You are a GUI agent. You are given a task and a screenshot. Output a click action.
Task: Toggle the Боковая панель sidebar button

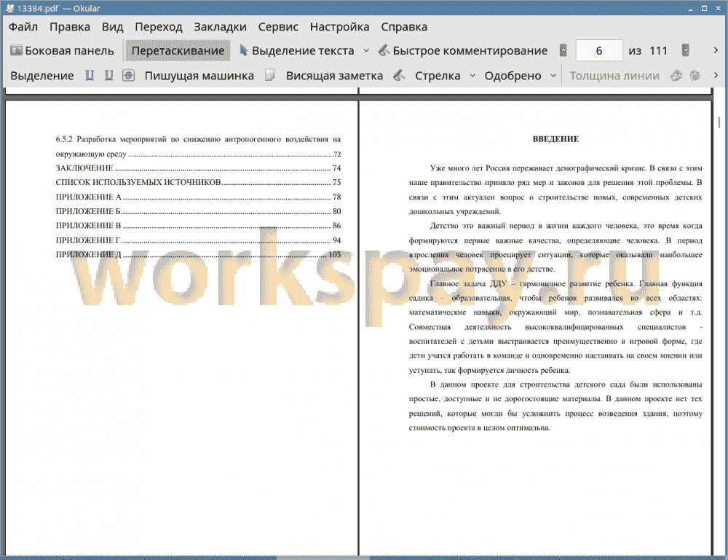tap(62, 51)
